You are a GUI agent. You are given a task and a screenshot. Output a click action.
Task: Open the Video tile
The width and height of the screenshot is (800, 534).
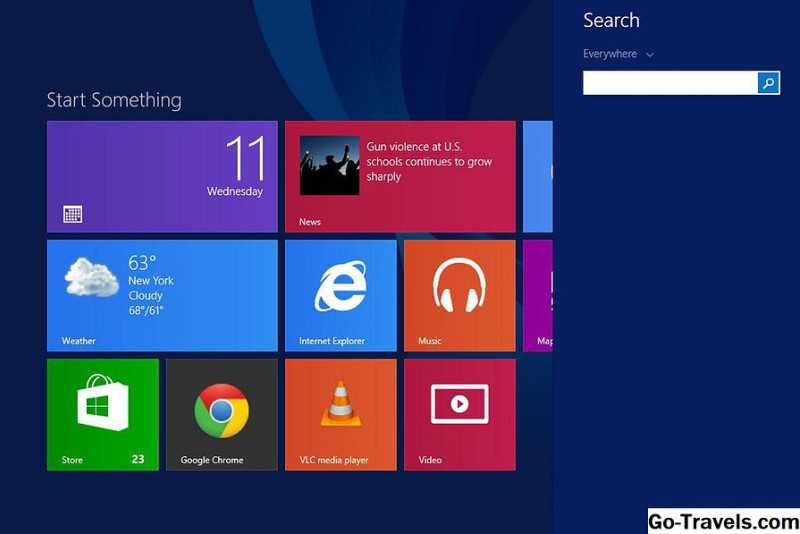(x=460, y=415)
